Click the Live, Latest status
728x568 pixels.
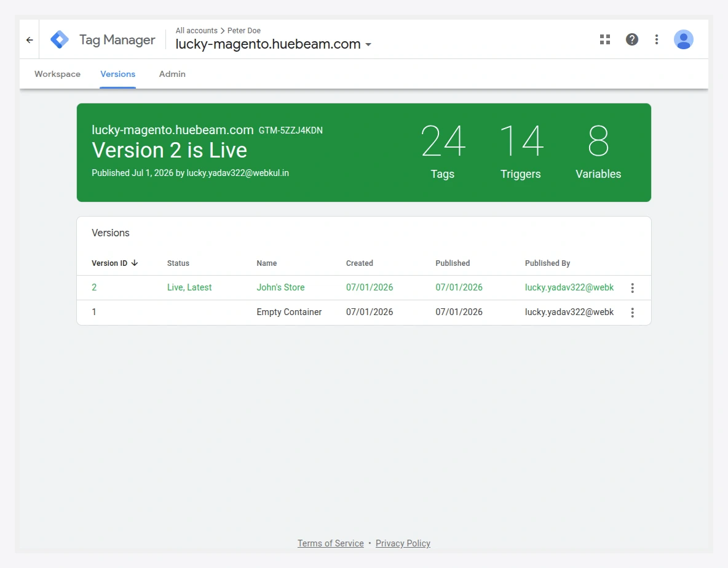point(189,287)
